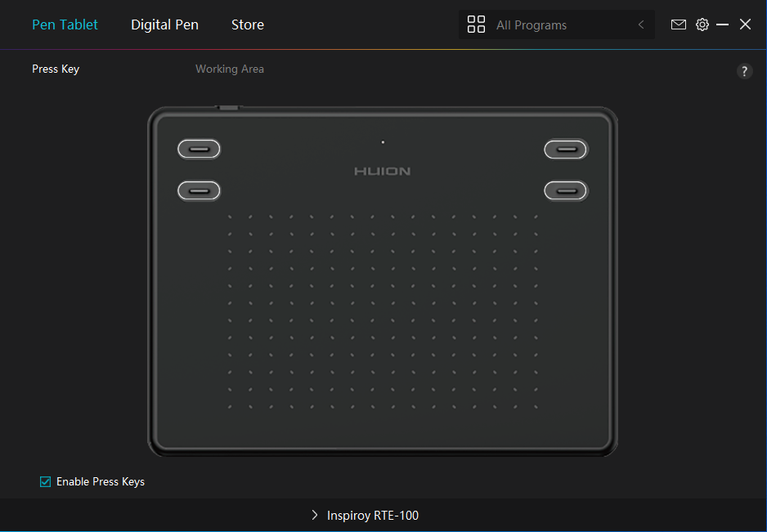Open settings via the gear icon
The image size is (767, 532).
coord(702,25)
